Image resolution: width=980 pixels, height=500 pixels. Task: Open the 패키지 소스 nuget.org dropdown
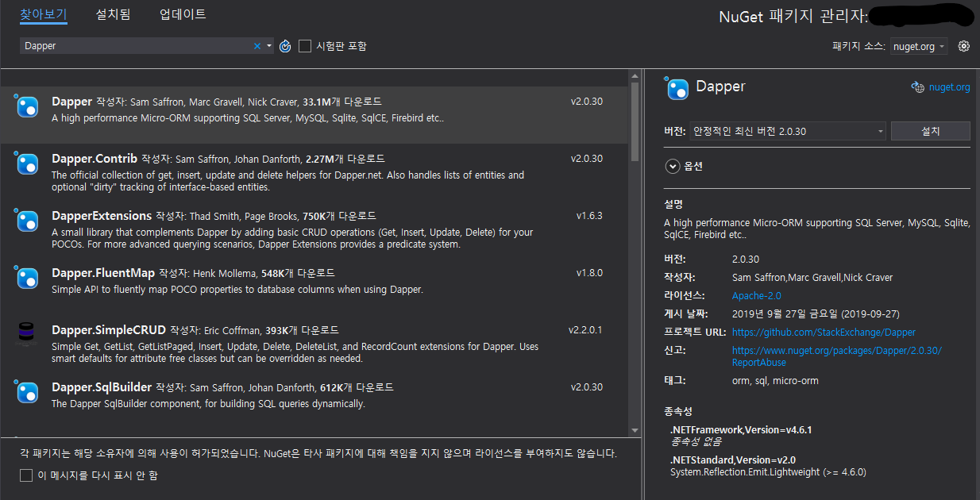tap(919, 46)
